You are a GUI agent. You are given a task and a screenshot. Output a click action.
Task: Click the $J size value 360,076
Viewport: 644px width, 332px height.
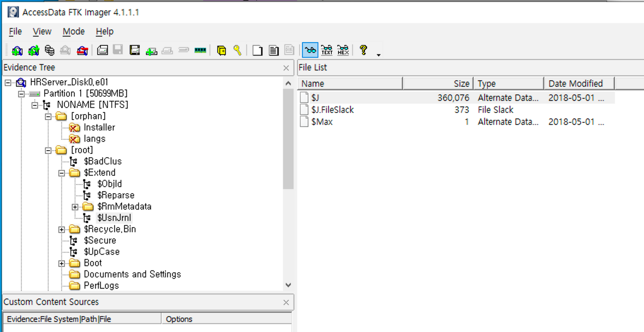click(453, 98)
